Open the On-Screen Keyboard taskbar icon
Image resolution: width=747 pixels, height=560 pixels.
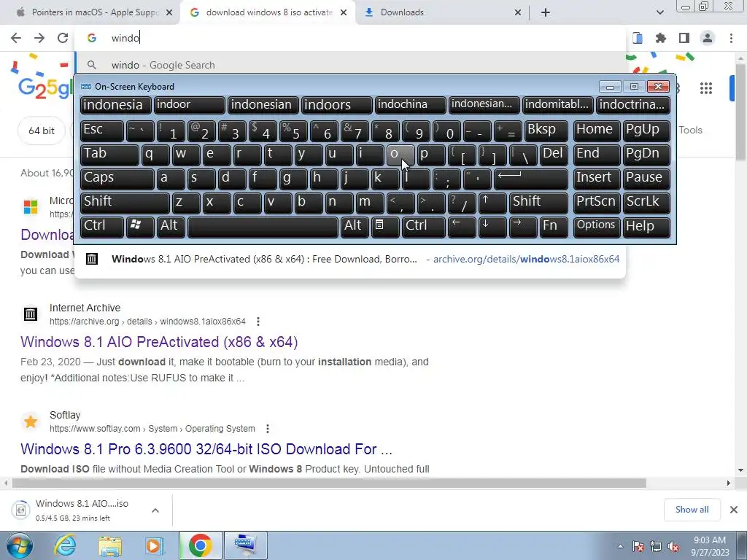[245, 545]
